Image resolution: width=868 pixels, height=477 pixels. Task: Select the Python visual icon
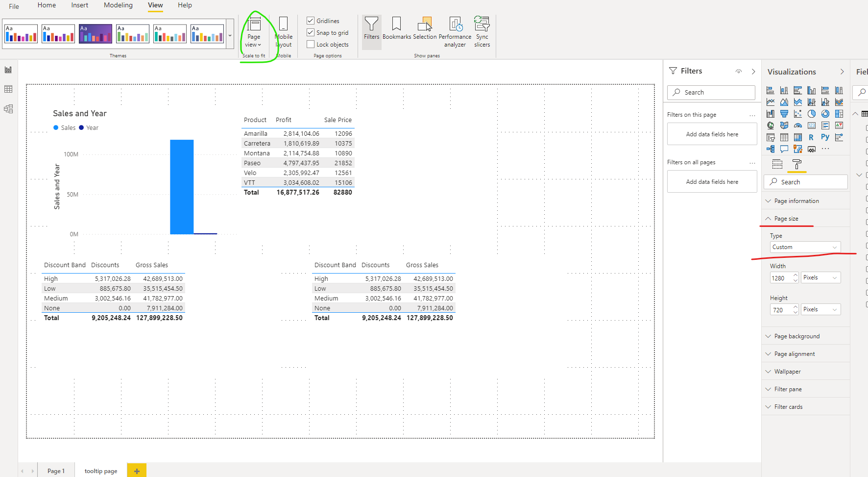[825, 137]
